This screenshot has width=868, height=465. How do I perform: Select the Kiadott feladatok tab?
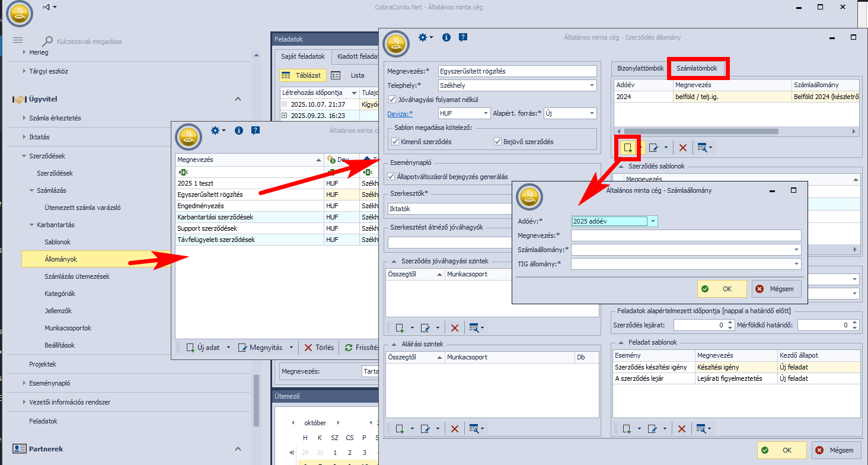(356, 57)
